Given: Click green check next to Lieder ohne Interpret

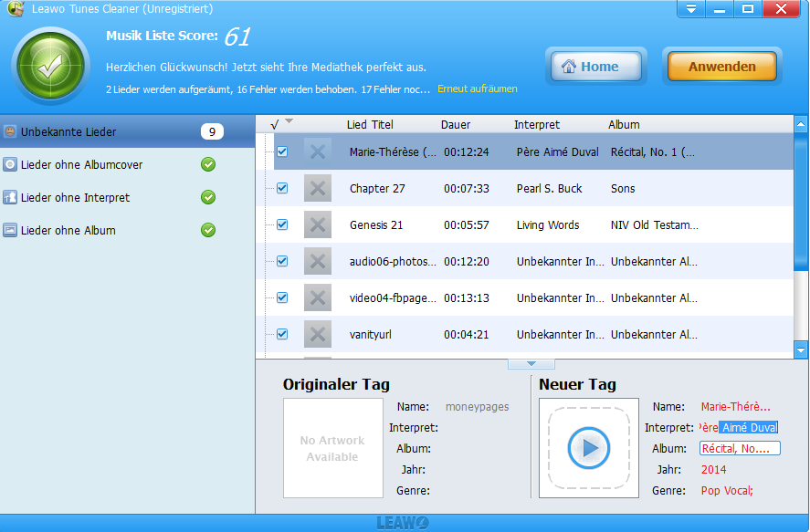Looking at the screenshot, I should (208, 197).
